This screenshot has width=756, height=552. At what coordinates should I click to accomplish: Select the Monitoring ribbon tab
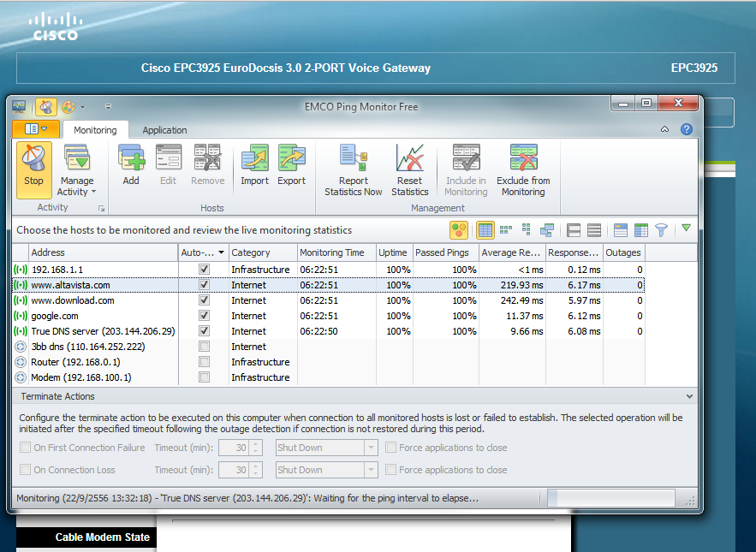coord(95,130)
